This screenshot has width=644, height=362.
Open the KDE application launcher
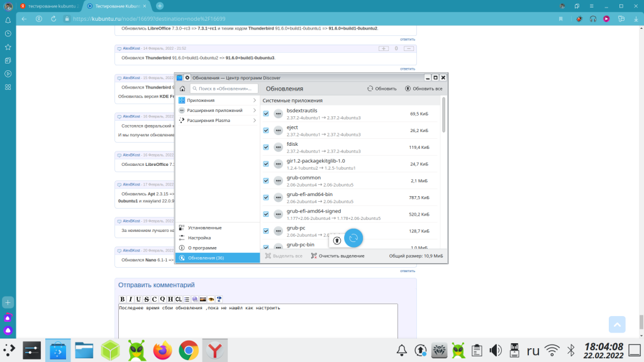(9, 350)
